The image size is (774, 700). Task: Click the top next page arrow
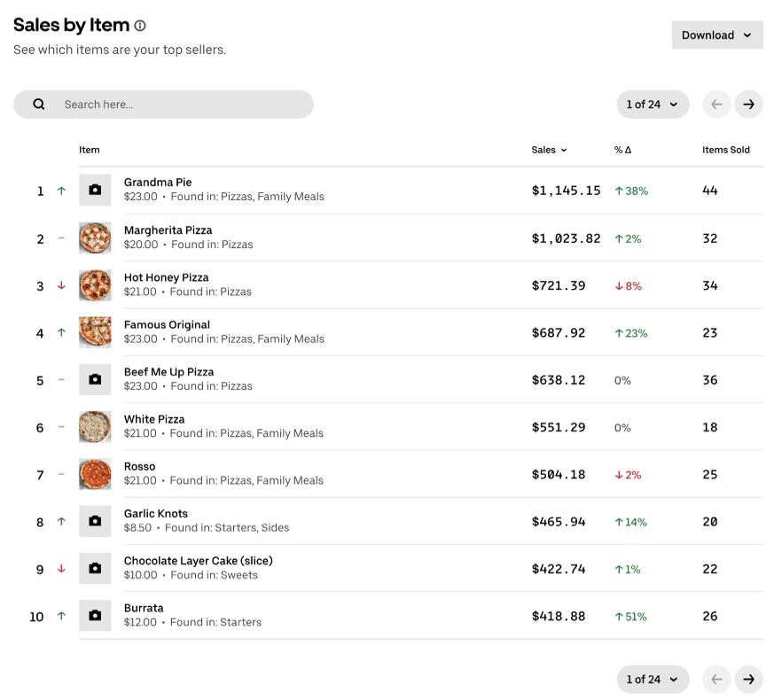pyautogui.click(x=748, y=105)
